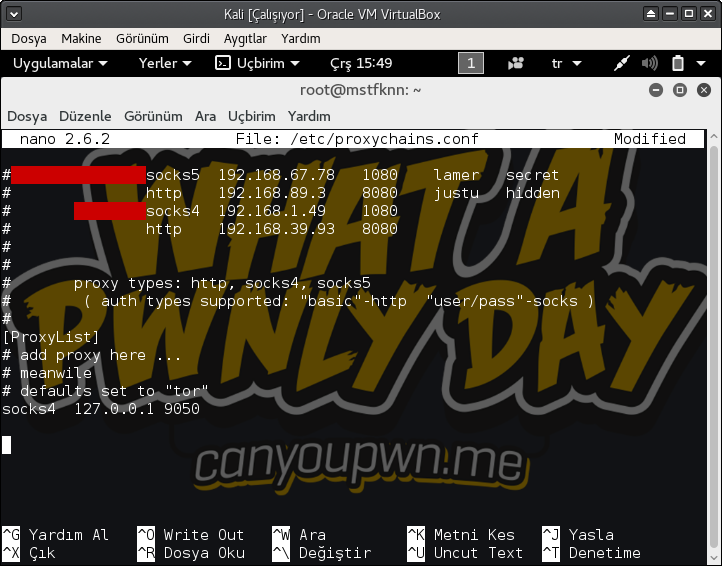Click the battery status icon
The image size is (722, 566).
pos(677,63)
